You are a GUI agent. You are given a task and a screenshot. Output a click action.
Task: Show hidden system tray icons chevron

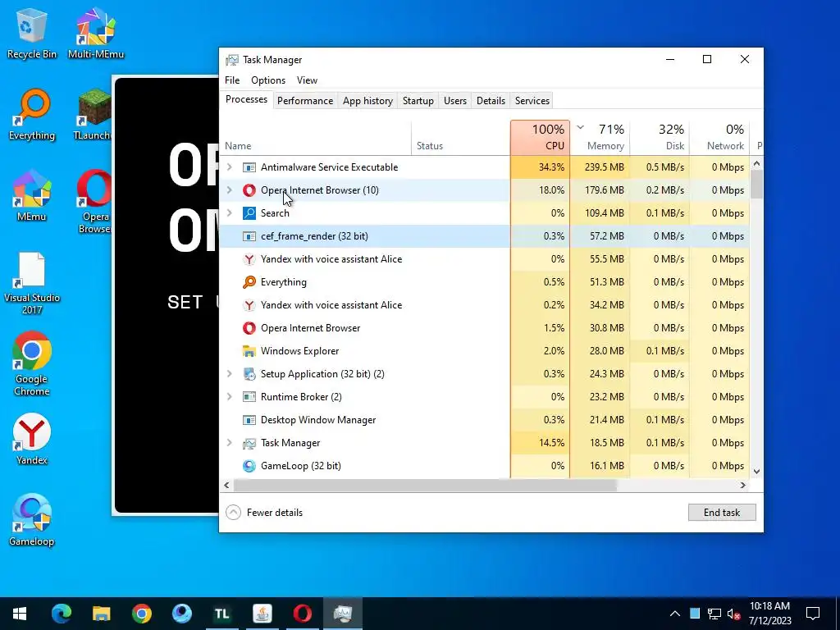coord(675,614)
